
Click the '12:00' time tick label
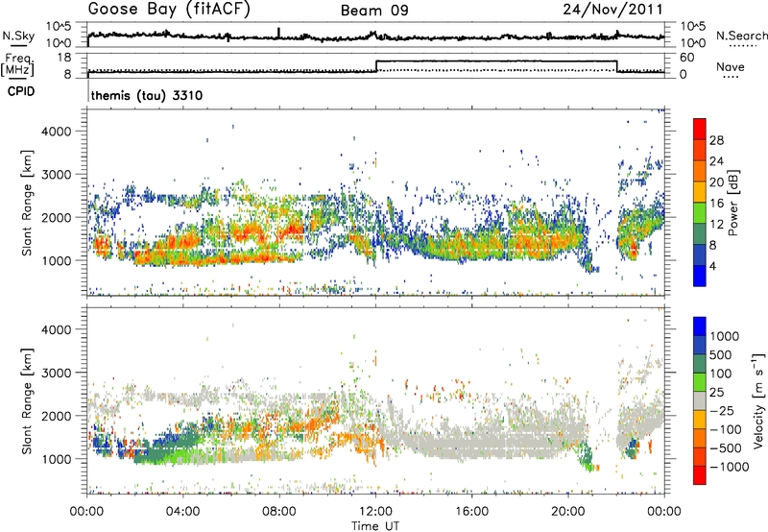[x=375, y=512]
